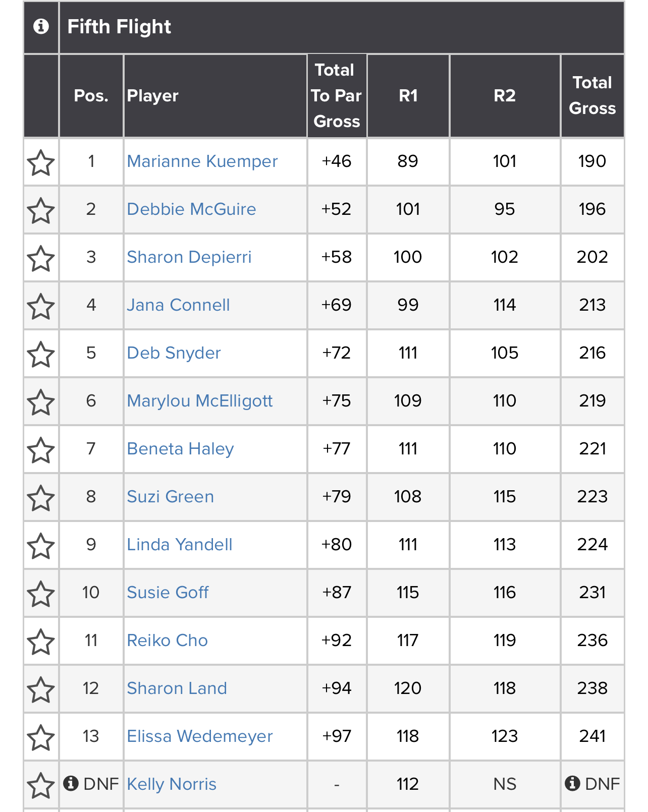This screenshot has width=648, height=812.
Task: Tap the star beside Deb Snyder
Action: click(x=41, y=355)
